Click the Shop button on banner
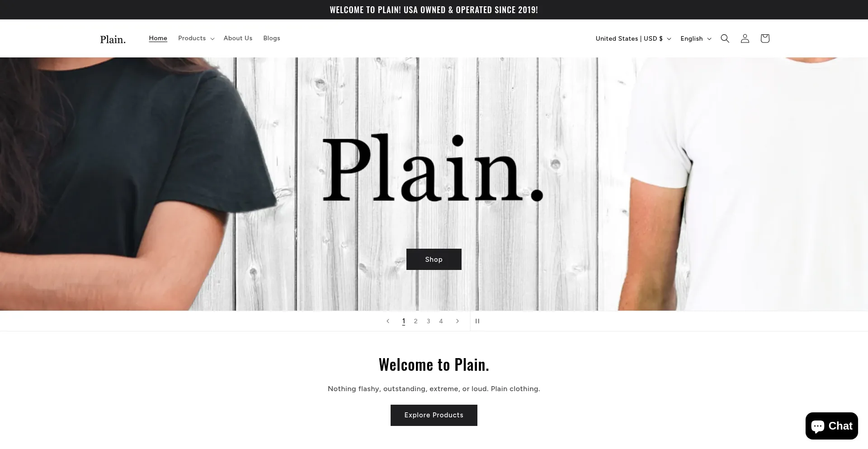 click(434, 260)
